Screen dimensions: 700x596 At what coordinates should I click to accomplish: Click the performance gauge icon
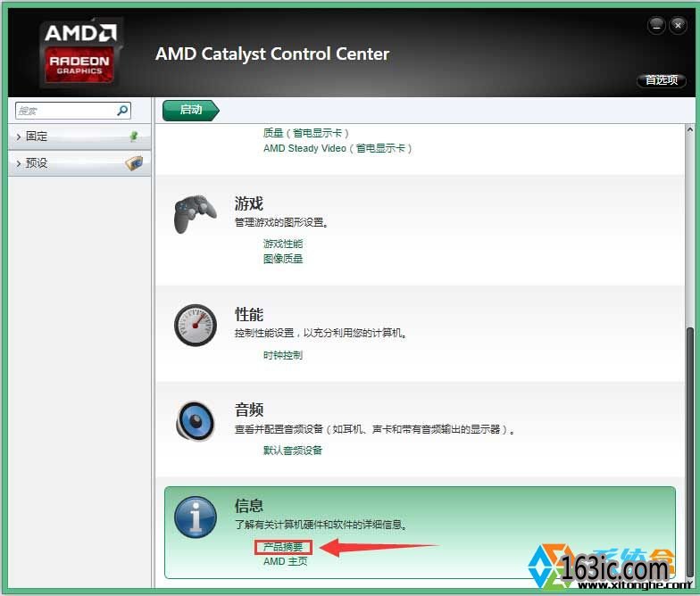(x=196, y=325)
